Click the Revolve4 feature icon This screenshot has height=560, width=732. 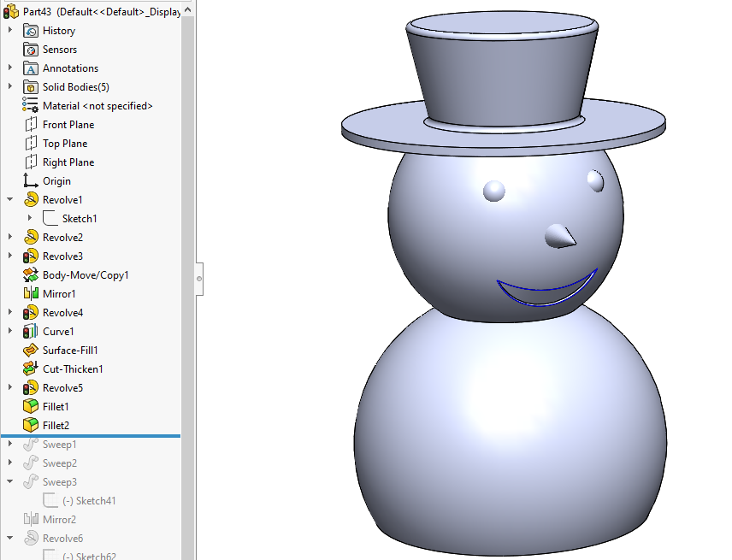(x=31, y=313)
